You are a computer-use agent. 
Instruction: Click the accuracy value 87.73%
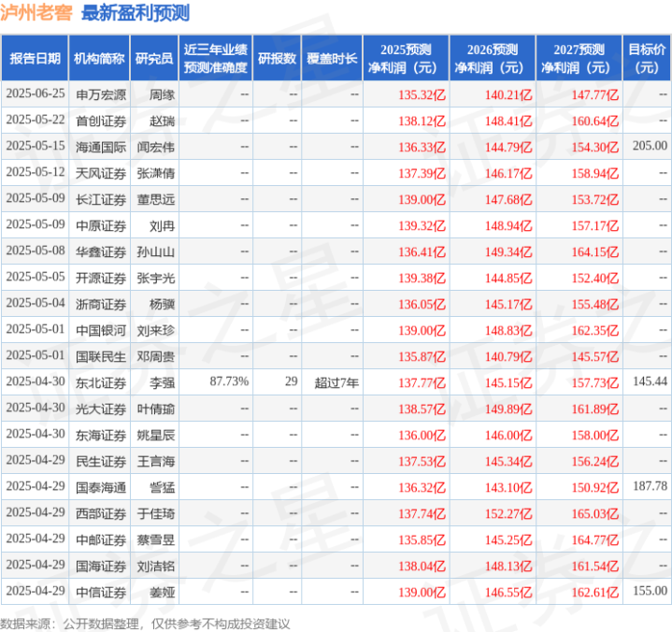(229, 381)
